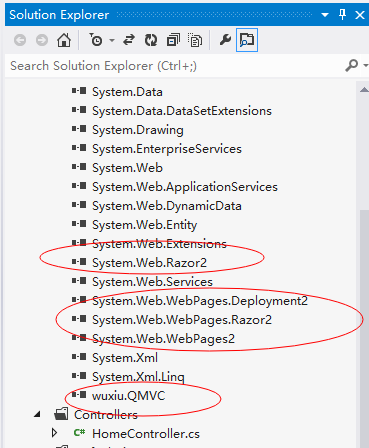Open the pending changes filter dropdown arrow
This screenshot has height=448, width=369.
coord(112,41)
